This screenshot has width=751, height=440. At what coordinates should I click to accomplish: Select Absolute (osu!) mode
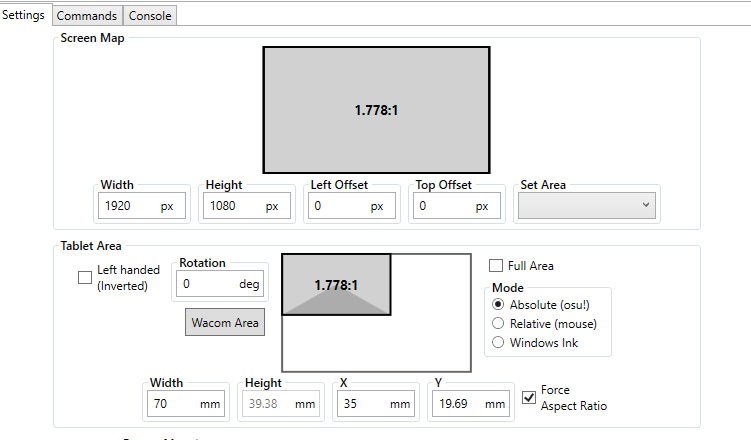point(498,305)
